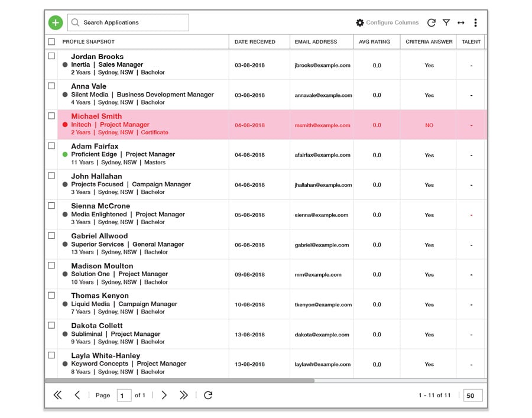Image resolution: width=532 pixels, height=418 pixels.
Task: Open Sienna McCrone's profile name
Action: (100, 206)
